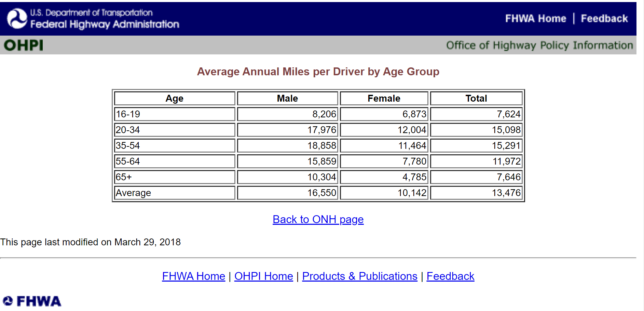
Task: Select the 35-54 age row label
Action: pos(128,145)
